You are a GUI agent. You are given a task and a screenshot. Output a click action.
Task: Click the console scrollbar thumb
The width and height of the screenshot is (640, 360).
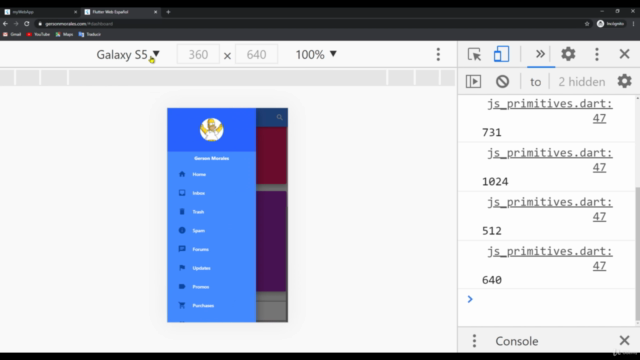(637, 253)
